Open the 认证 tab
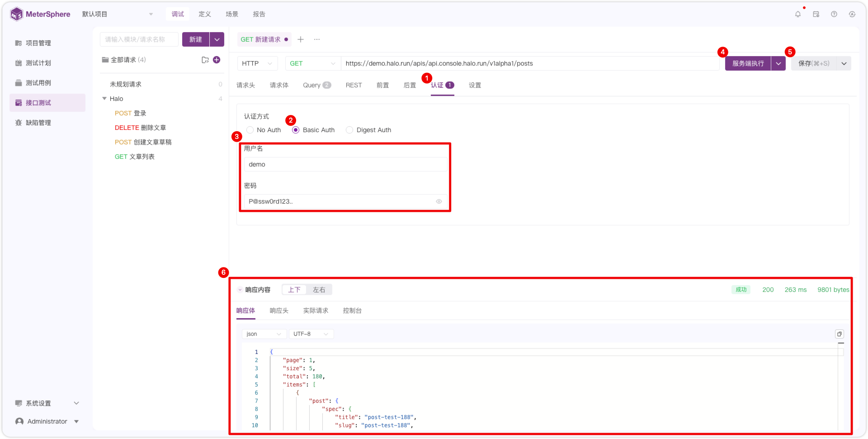The image size is (868, 439). point(442,85)
